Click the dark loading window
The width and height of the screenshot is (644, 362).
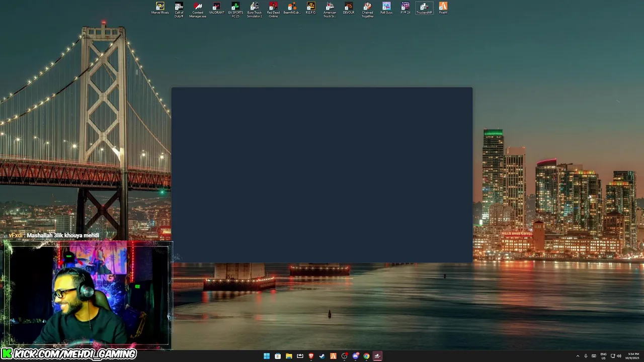322,175
